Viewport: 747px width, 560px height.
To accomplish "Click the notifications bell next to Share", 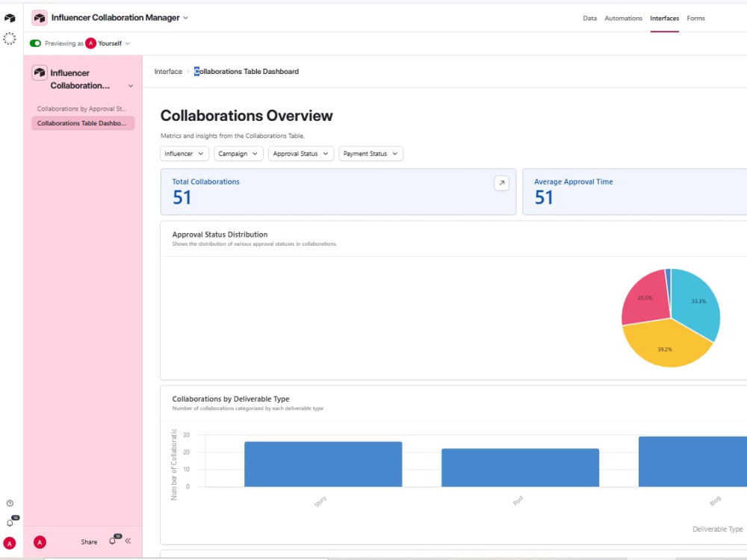I will point(113,541).
